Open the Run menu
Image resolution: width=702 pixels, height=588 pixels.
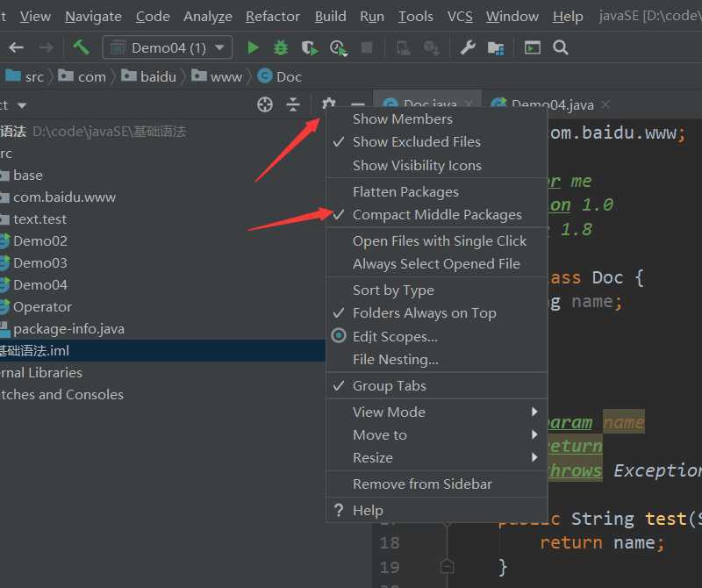(x=371, y=17)
